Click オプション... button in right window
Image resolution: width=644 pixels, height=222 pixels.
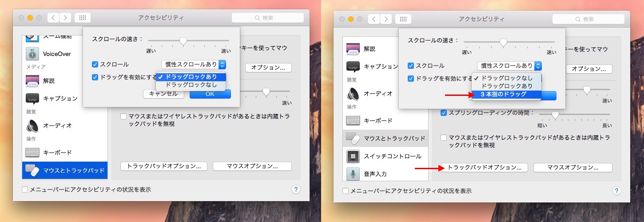click(x=589, y=69)
